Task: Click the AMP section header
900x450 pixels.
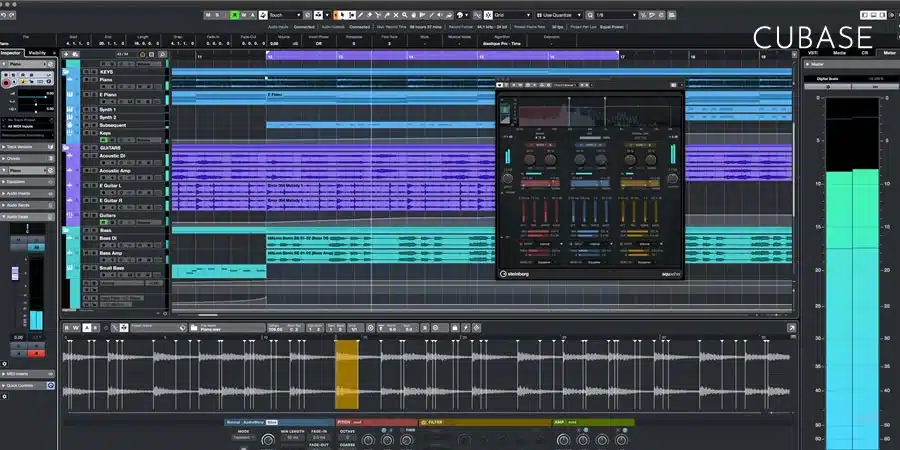Action: click(594, 422)
